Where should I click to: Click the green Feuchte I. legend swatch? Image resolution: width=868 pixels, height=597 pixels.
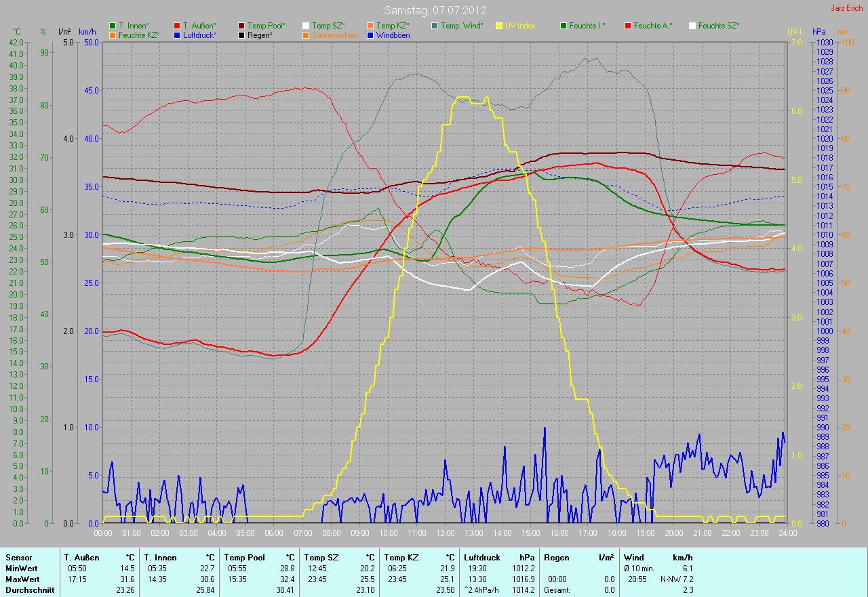coord(564,26)
